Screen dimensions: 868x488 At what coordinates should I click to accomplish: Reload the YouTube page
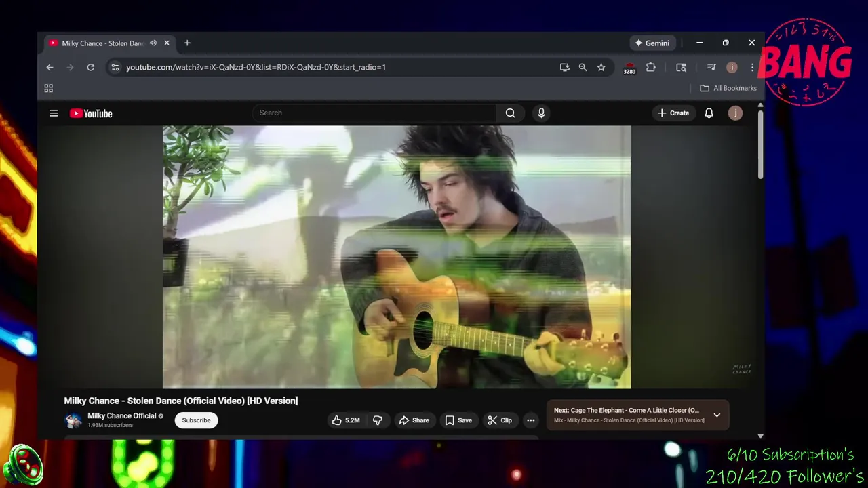(90, 67)
